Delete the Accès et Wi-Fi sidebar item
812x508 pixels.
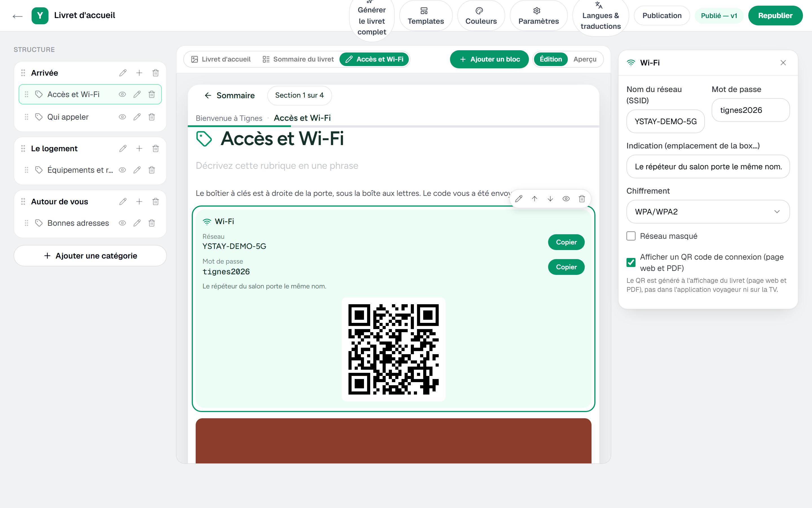(x=152, y=95)
